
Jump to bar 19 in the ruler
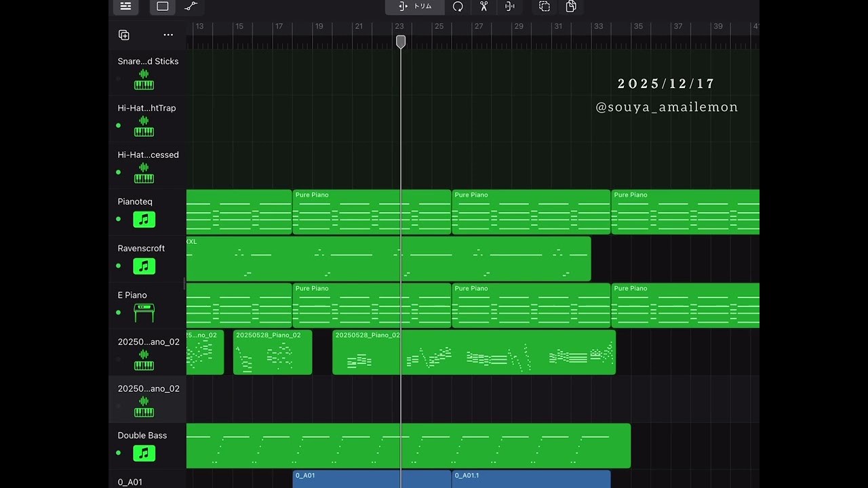(319, 26)
